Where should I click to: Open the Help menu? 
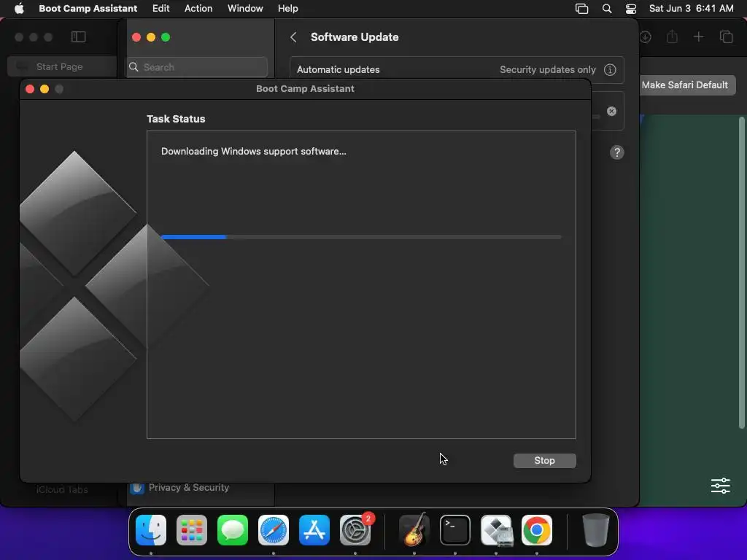(x=287, y=8)
